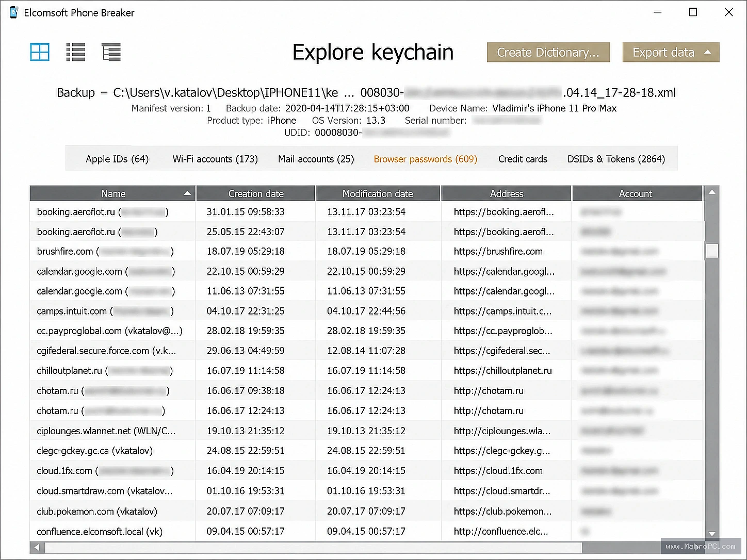Select the Browser passwords (609) tab
Screen dimensions: 747x560
pos(426,159)
